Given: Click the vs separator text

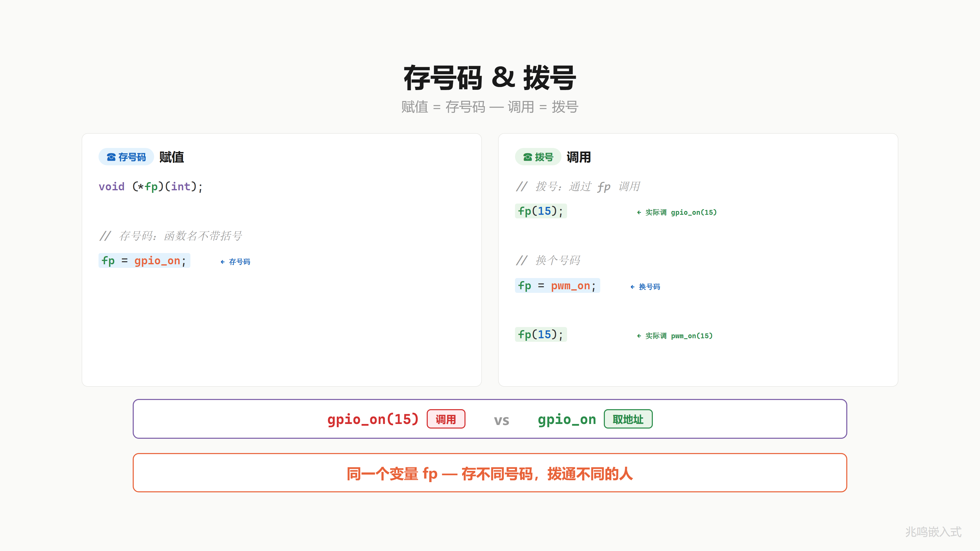Looking at the screenshot, I should pos(501,421).
